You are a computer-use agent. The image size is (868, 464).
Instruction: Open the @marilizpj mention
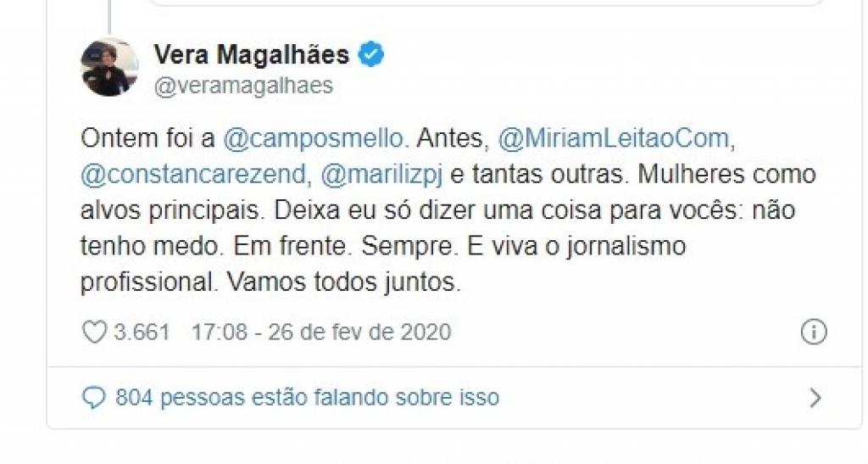[382, 176]
